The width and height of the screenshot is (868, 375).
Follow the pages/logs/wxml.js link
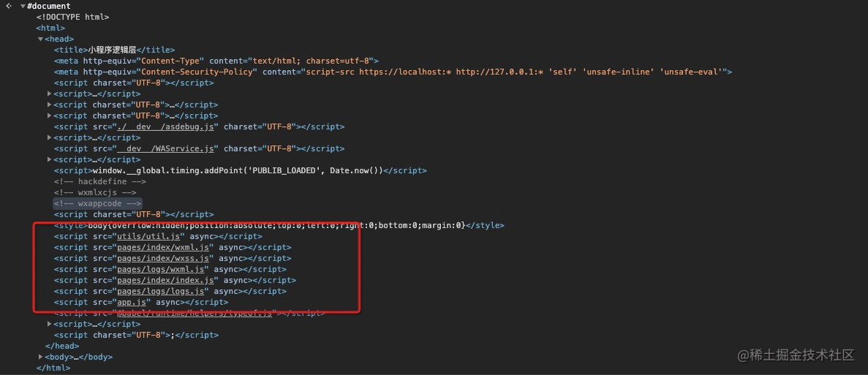[x=161, y=269]
